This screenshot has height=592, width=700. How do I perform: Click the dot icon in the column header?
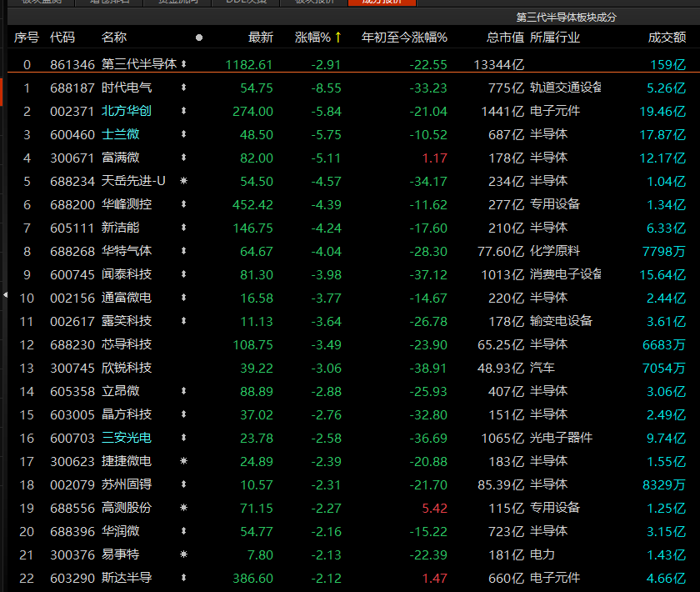198,38
